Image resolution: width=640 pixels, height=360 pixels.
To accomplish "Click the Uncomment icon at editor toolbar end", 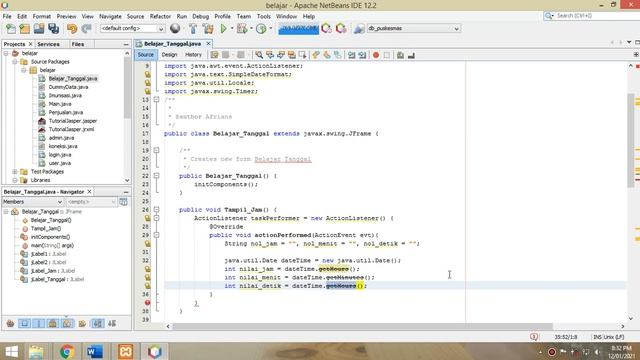I will click(x=411, y=55).
